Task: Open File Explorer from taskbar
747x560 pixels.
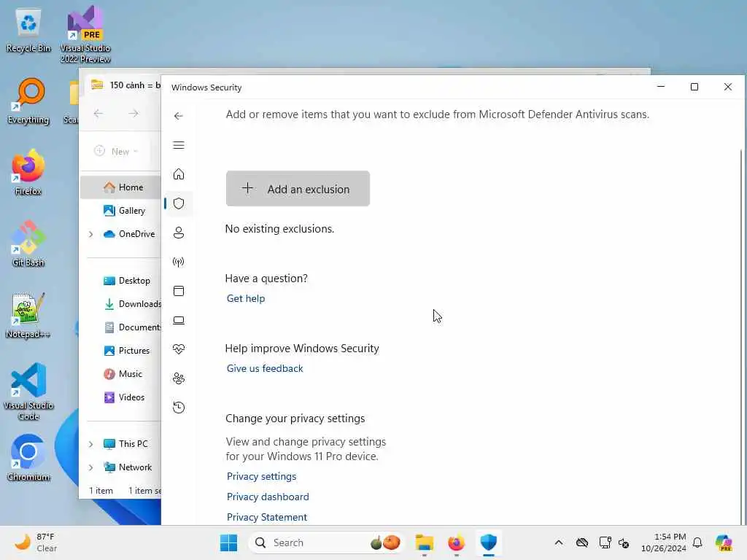Action: point(424,542)
